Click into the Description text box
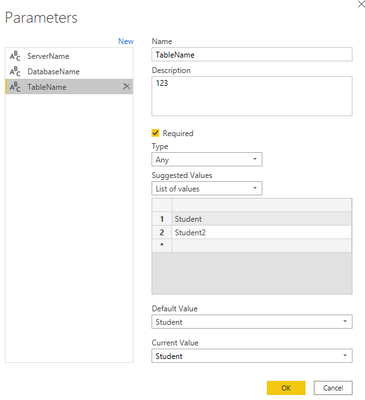This screenshot has height=400, width=365. [252, 96]
